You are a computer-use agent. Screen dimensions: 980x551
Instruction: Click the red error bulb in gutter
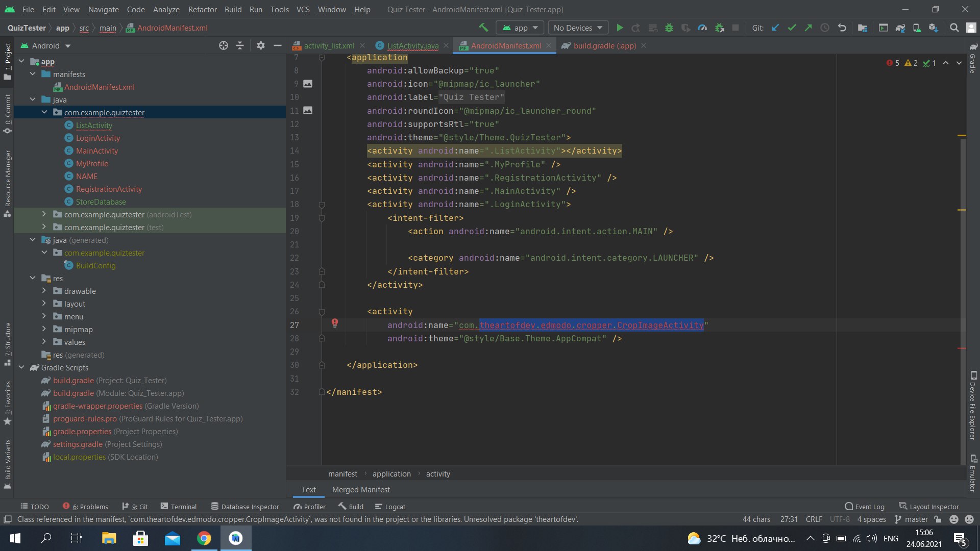335,323
